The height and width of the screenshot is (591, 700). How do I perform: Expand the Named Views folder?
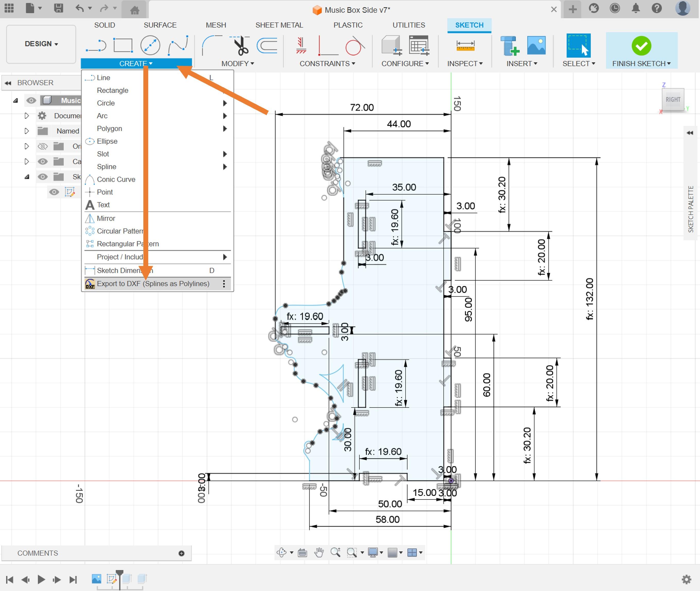[x=27, y=131]
